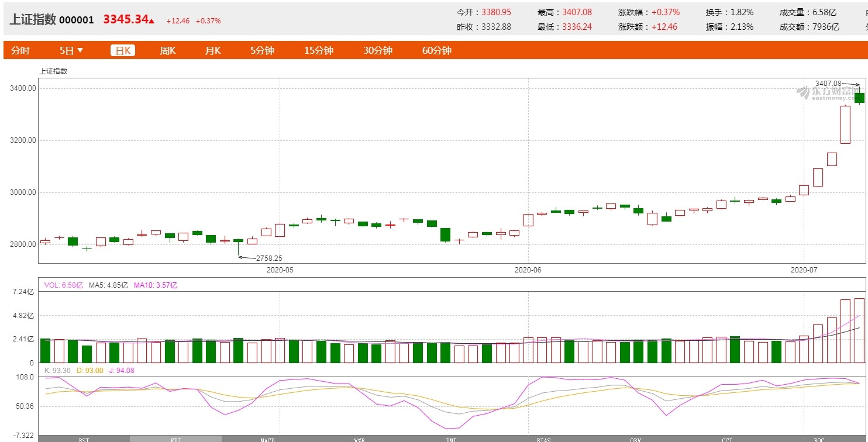Choose the MACD indicator tab
This screenshot has width=868, height=442.
[x=267, y=438]
